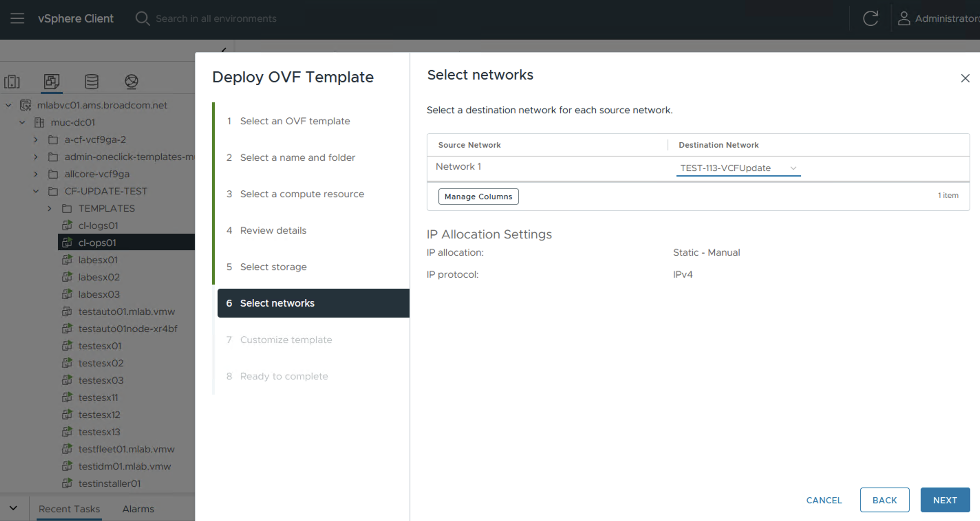Switch to VMs and Templates view icon
980x521 pixels.
52,82
